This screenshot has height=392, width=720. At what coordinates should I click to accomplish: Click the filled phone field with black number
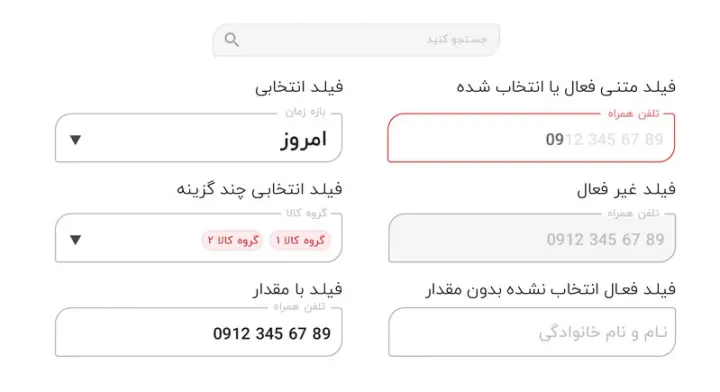(199, 332)
